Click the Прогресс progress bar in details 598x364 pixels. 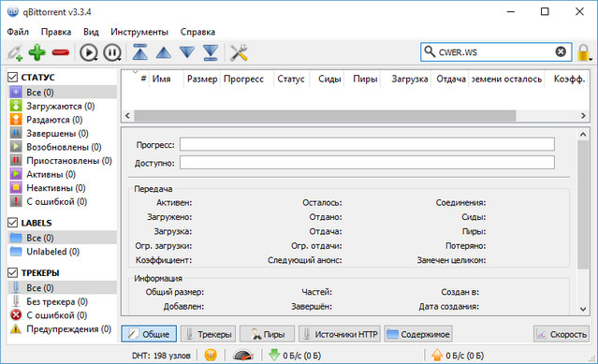click(x=367, y=144)
